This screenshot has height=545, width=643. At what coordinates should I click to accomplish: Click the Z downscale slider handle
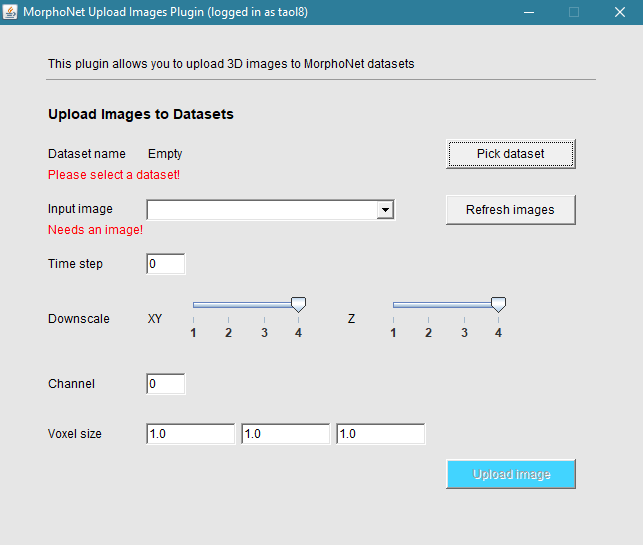click(x=498, y=305)
